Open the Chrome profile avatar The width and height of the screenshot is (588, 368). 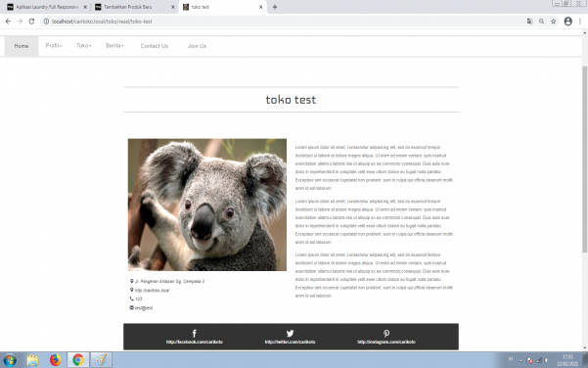tap(568, 22)
